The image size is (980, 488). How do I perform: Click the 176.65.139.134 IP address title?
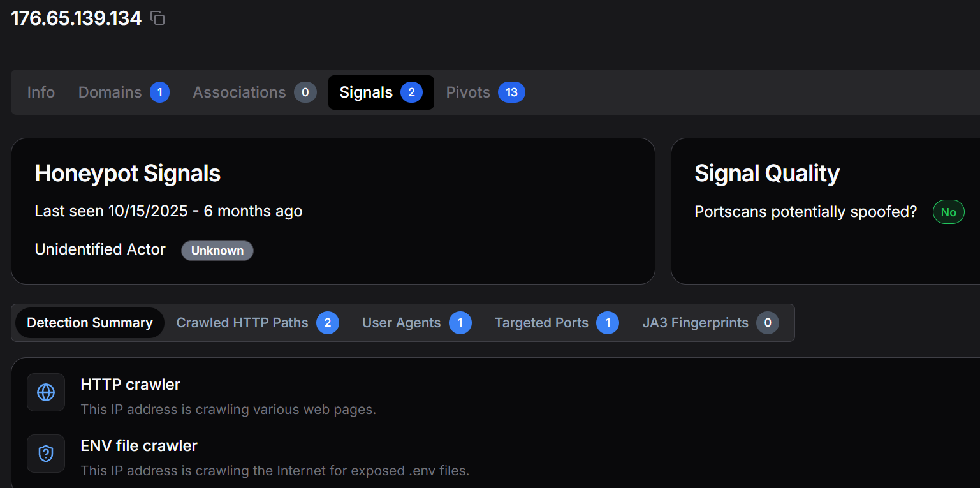77,18
